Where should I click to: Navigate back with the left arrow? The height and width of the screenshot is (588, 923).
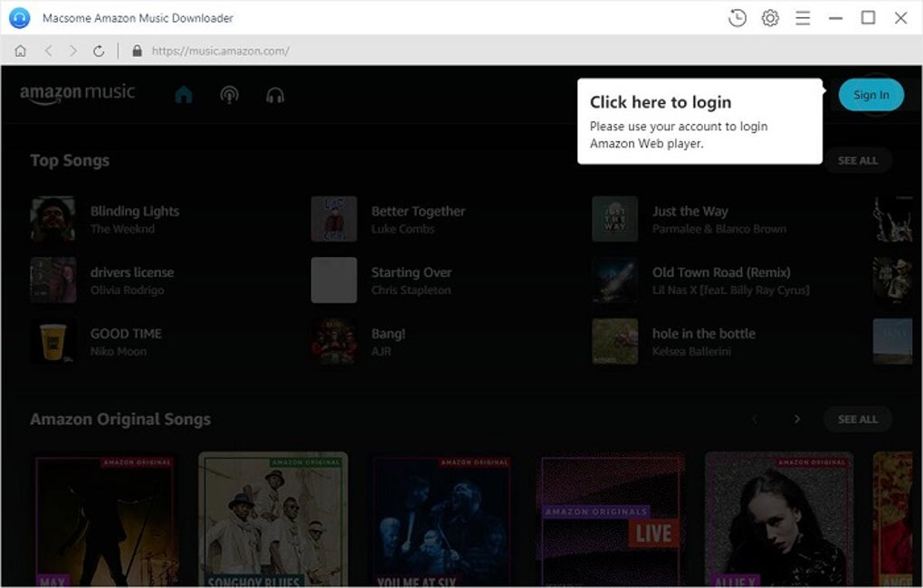(48, 51)
